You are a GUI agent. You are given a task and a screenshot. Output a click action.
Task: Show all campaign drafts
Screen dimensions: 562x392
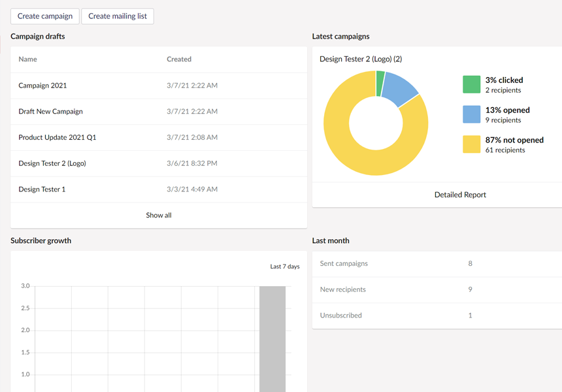point(159,216)
